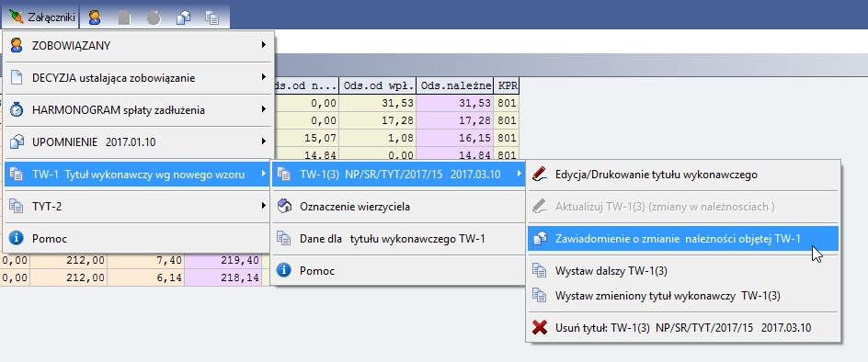Screen dimensions: 868x362
Task: Click the grayed document icon in the toolbar
Action: 124,17
